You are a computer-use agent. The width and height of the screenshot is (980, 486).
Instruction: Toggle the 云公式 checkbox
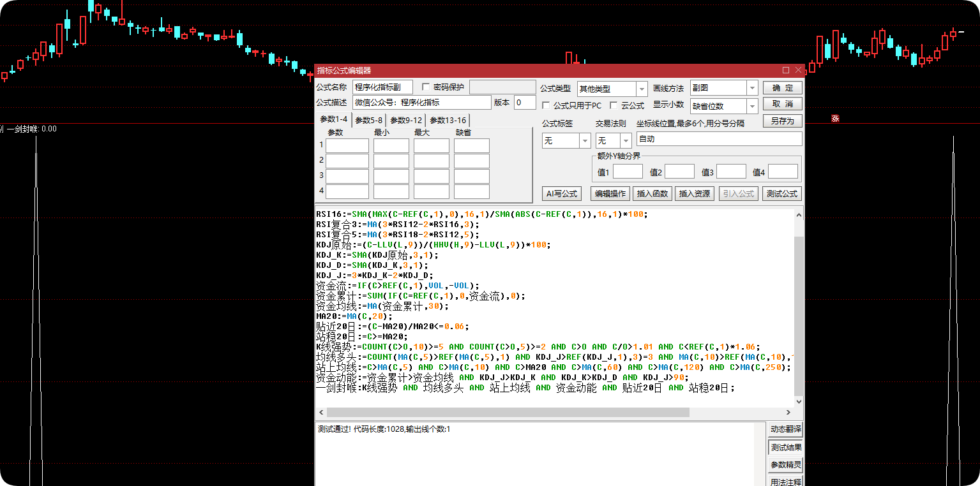click(614, 105)
